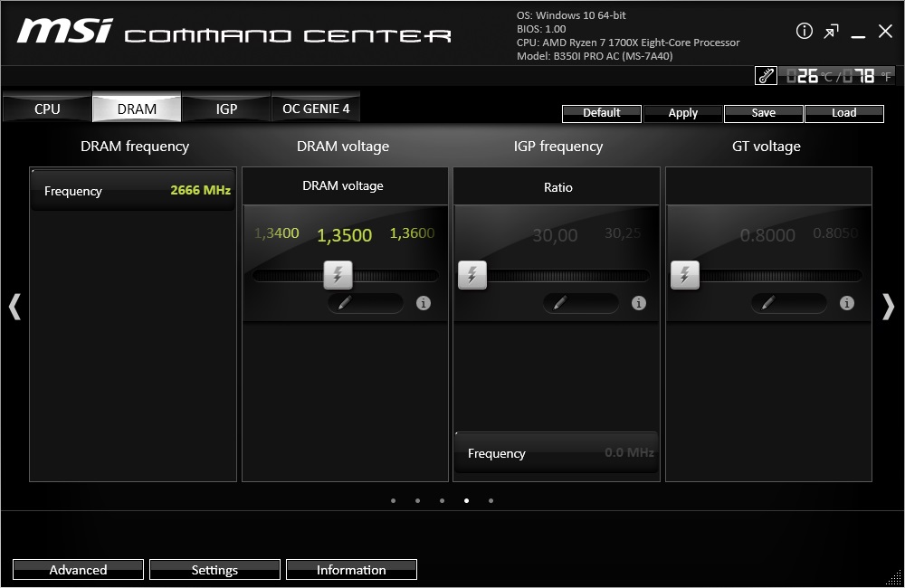Viewport: 905px width, 588px height.
Task: Open the Information panel
Action: point(351,570)
